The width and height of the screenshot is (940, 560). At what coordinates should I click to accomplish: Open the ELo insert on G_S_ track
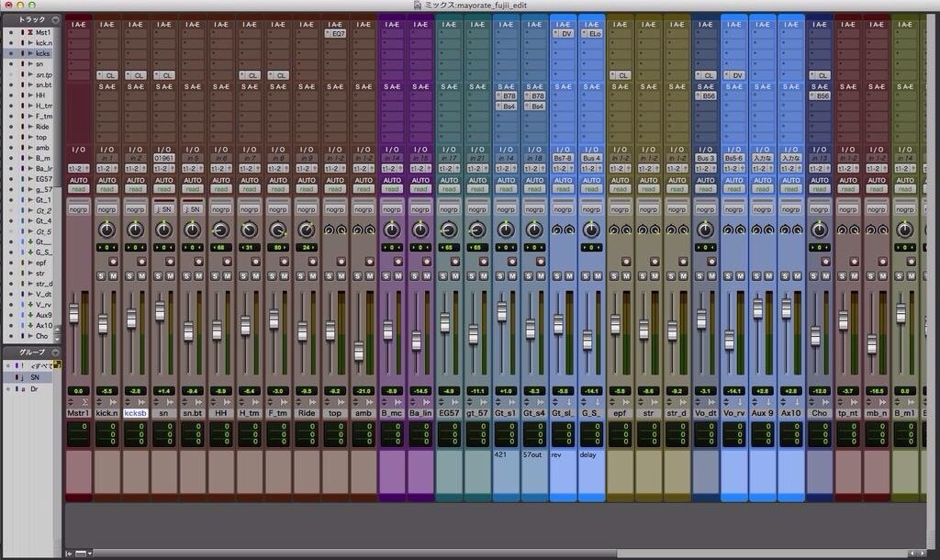(x=592, y=34)
